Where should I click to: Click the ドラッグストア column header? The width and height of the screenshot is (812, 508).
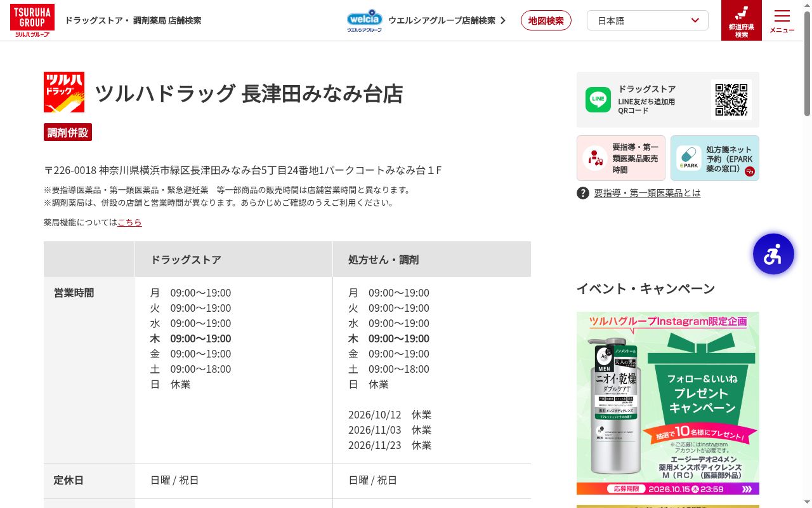233,259
